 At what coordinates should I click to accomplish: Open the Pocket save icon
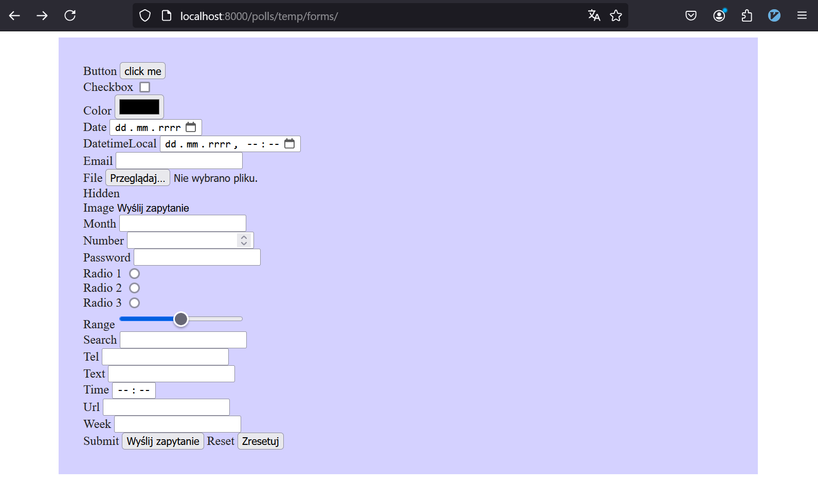[x=691, y=15]
